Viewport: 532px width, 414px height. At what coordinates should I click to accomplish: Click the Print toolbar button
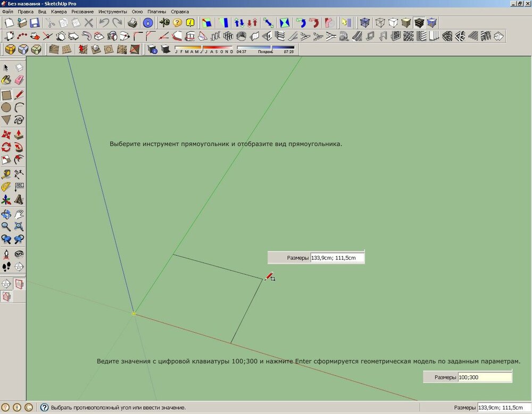(132, 23)
